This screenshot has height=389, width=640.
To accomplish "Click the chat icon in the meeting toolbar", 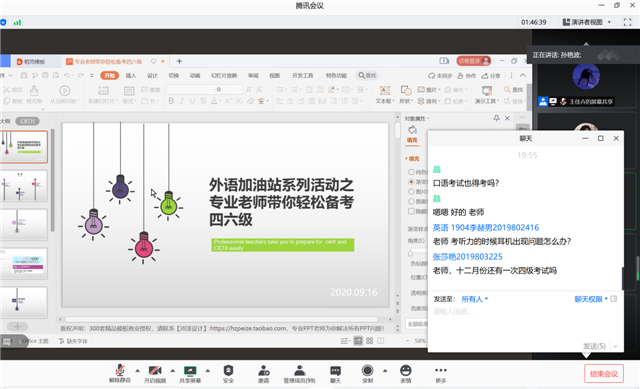I will (335, 370).
